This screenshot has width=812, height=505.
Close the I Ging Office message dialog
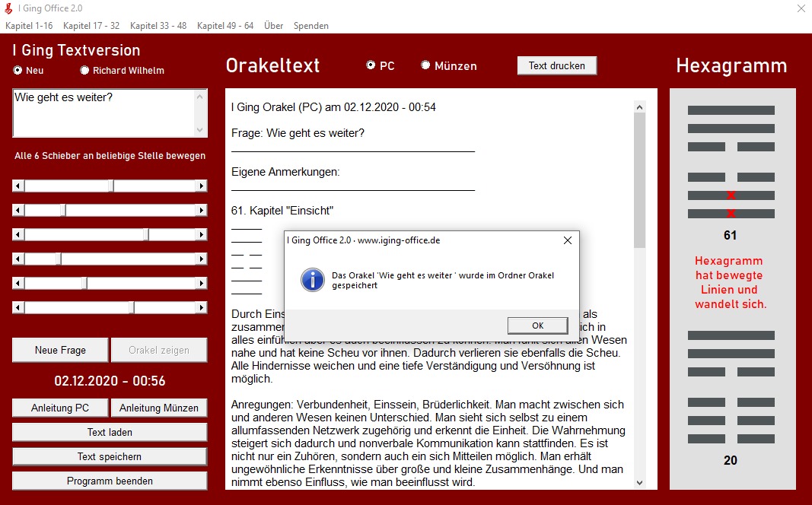pos(568,240)
